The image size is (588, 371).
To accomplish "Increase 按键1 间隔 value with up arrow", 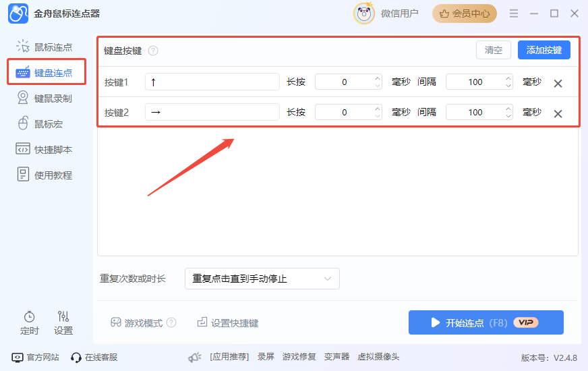I will (508, 78).
